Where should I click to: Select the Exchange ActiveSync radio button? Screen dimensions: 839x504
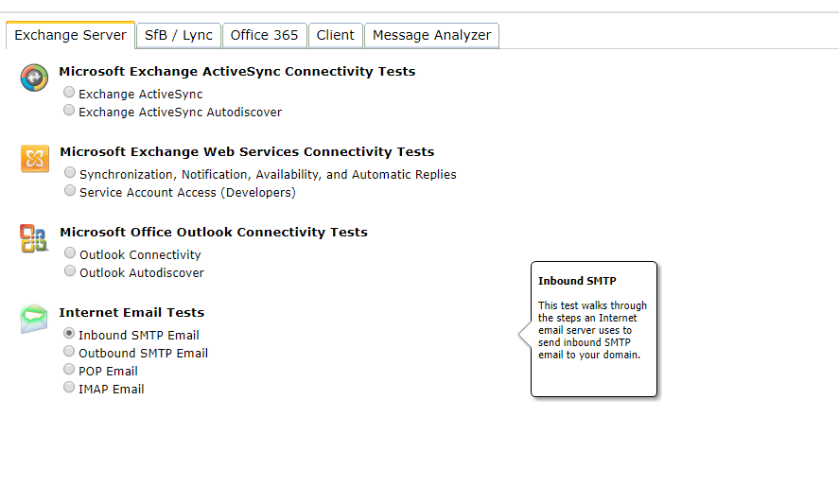(69, 92)
